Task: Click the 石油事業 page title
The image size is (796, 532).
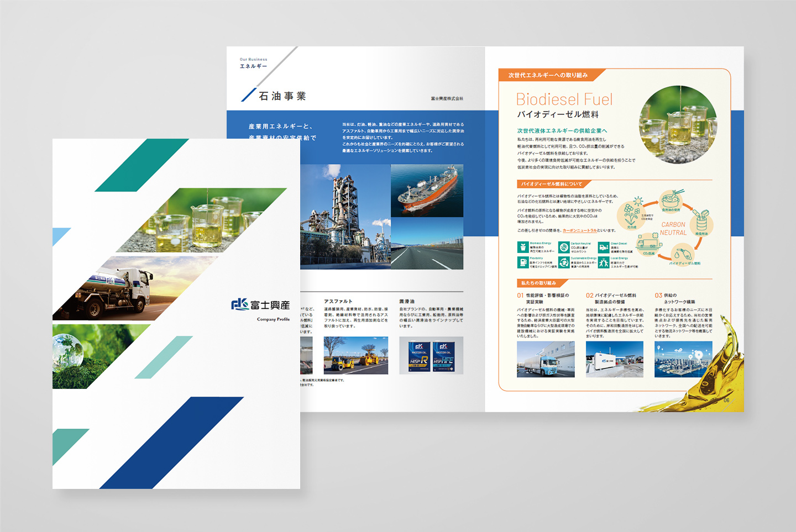Action: click(x=282, y=96)
